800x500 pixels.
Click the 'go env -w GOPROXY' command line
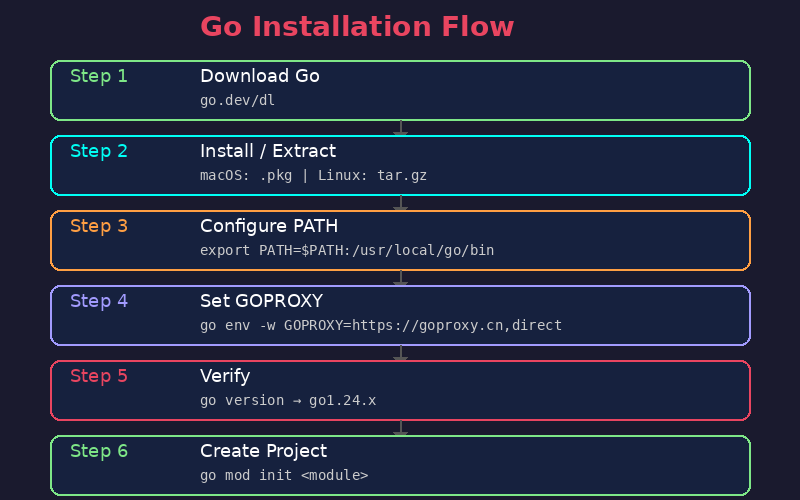point(381,326)
